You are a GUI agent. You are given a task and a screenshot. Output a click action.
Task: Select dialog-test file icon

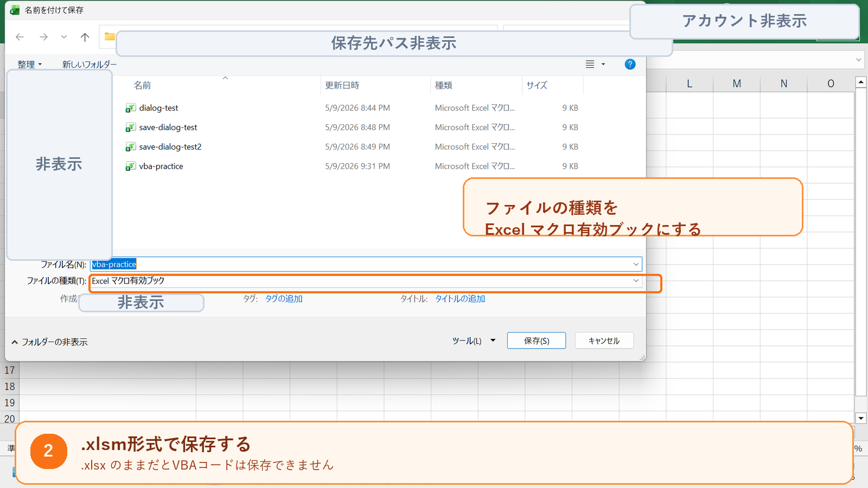tap(131, 108)
